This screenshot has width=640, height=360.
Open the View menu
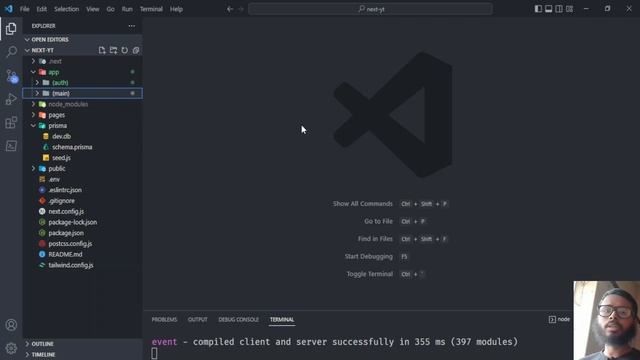[93, 9]
